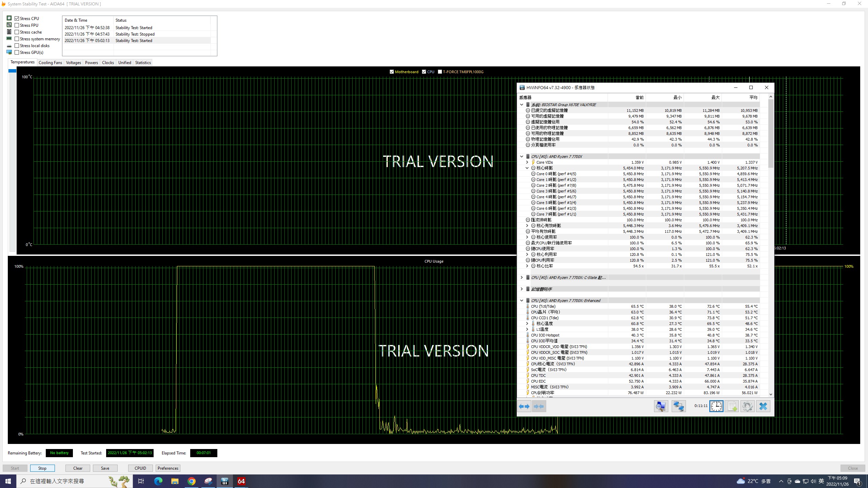Open HWiNFO64's magnifier-monitor sensor summary icon
868x488 pixels.
(661, 406)
